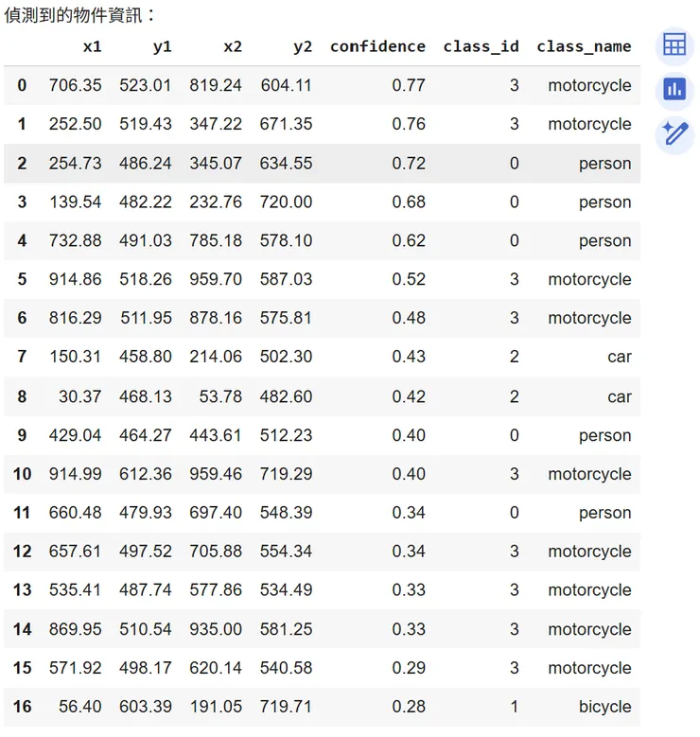Click the motorcycle label in row 0
Viewport: 700px width, 737px height.
coord(589,86)
